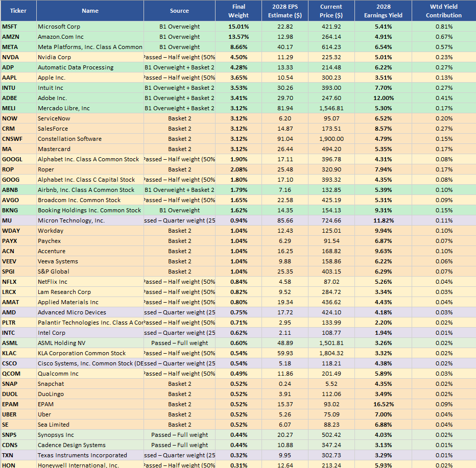Screen dimensions: 476x468
Task: Click the Snapchat name cell
Action: pyautogui.click(x=90, y=384)
